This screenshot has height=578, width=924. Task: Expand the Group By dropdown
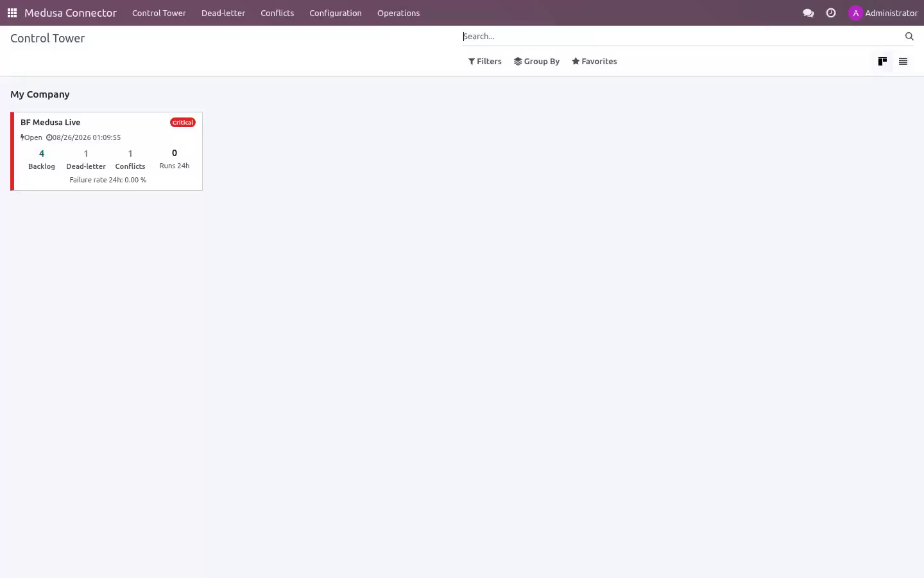536,62
